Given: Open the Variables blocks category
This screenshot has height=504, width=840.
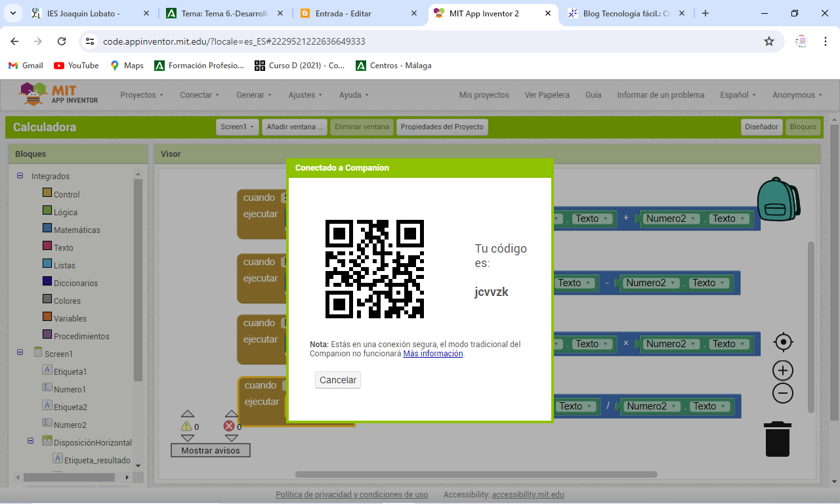Looking at the screenshot, I should coord(70,318).
